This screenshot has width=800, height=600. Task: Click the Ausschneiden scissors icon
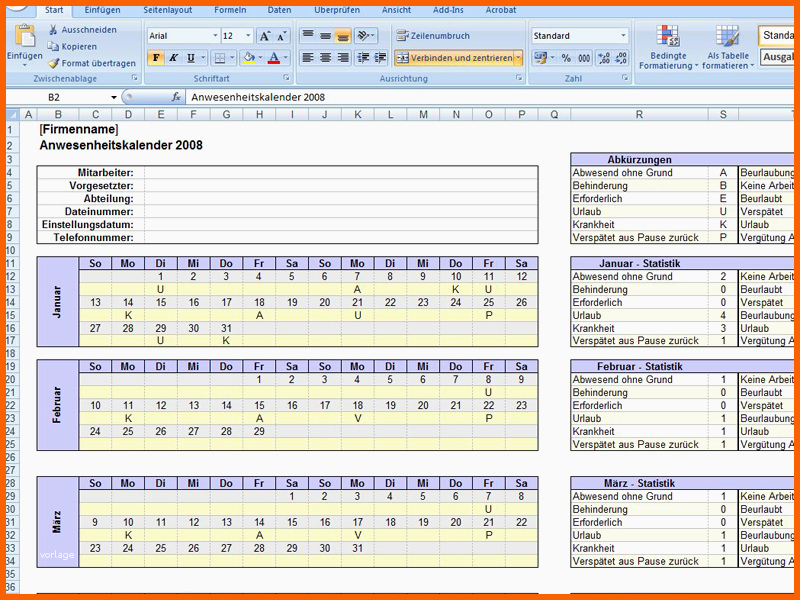[x=53, y=30]
